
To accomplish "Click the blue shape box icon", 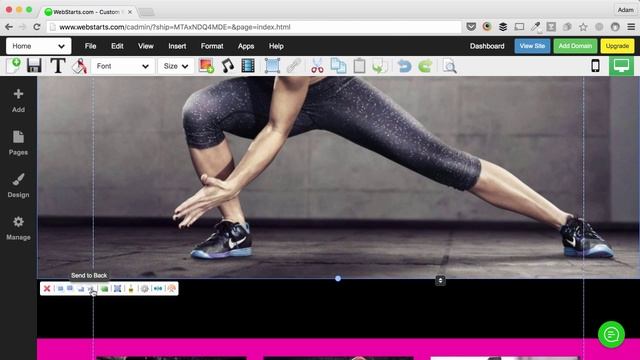I will 272,66.
